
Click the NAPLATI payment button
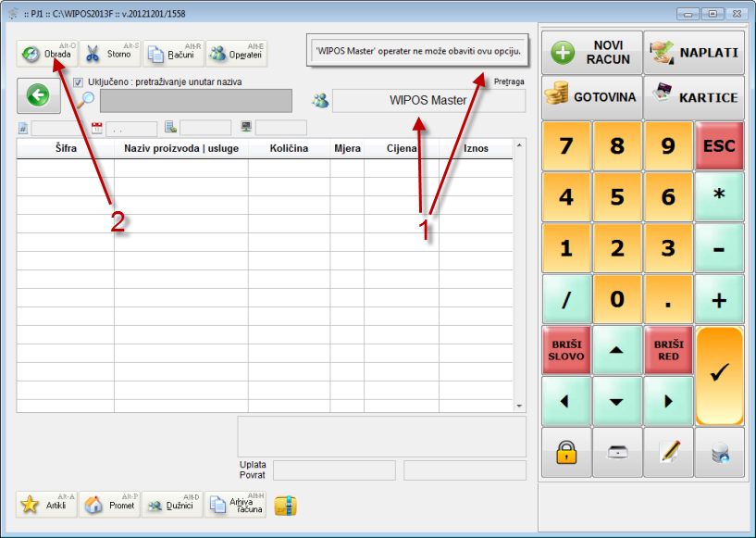694,52
